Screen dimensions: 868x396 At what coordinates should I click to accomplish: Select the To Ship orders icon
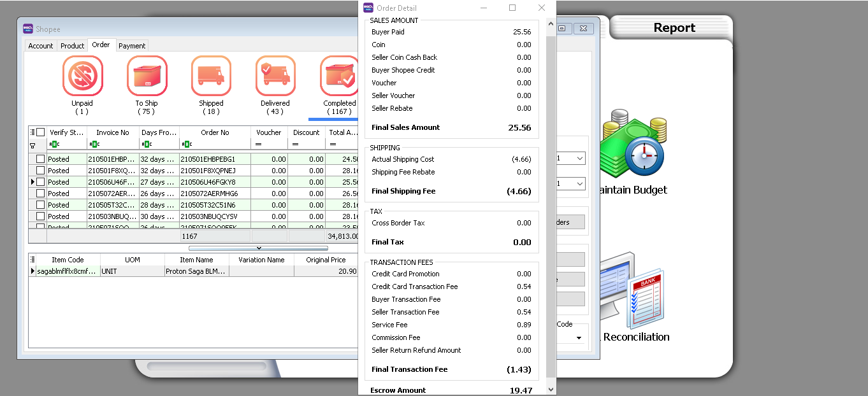click(x=147, y=76)
